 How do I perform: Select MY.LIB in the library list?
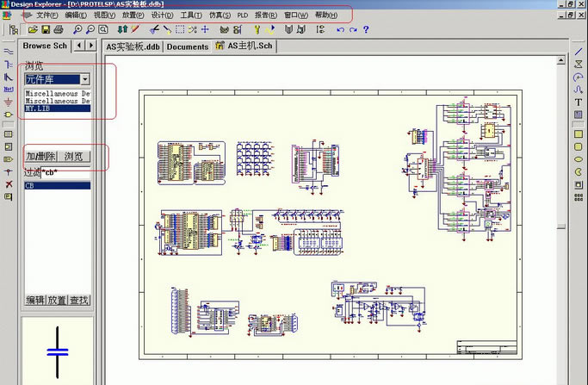pos(38,109)
